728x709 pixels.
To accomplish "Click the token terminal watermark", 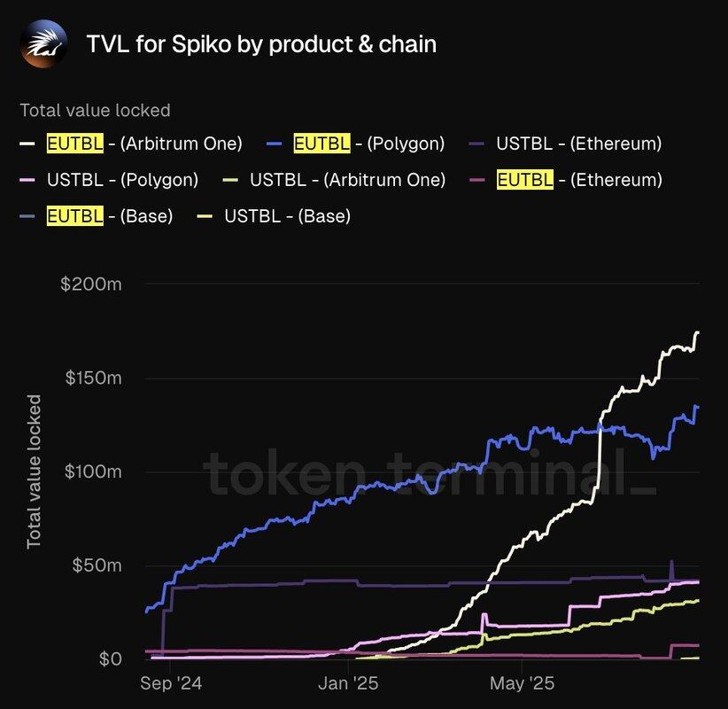I will coord(430,473).
